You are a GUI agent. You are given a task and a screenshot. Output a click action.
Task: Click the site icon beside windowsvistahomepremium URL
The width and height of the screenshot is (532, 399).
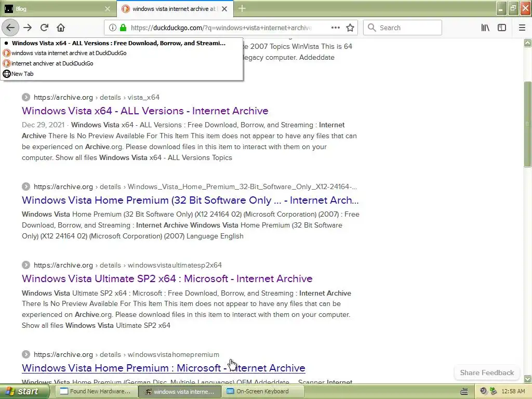coord(26,354)
